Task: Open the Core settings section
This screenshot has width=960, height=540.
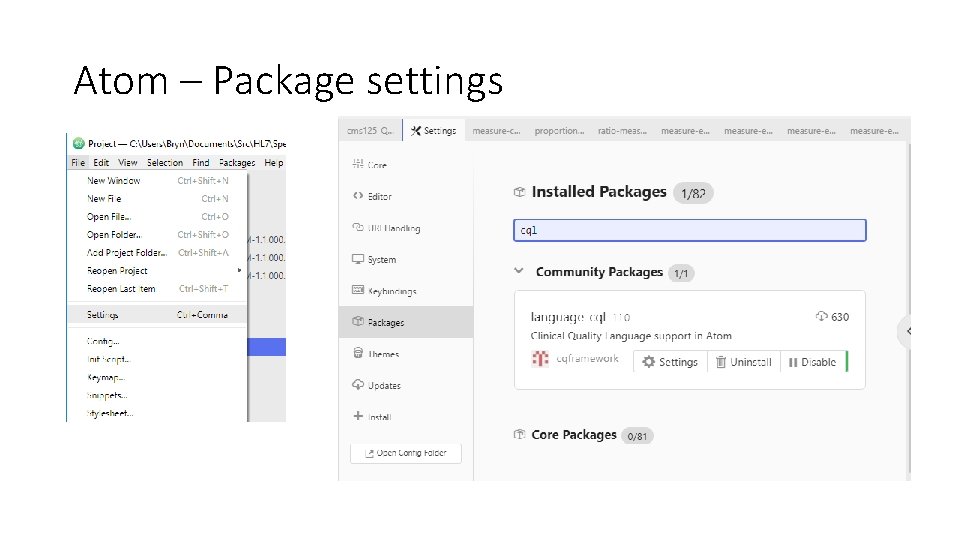Action: (x=406, y=165)
